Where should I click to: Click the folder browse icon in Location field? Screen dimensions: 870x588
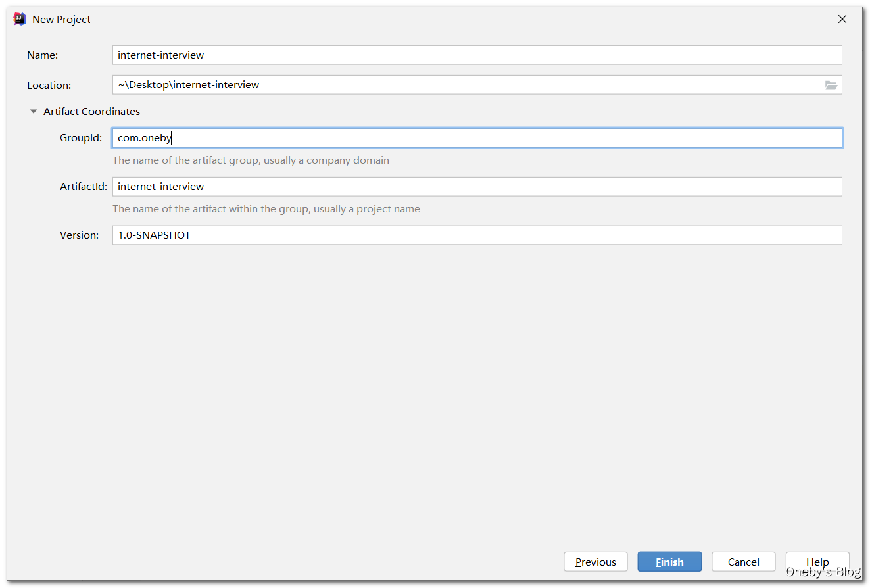tap(831, 85)
